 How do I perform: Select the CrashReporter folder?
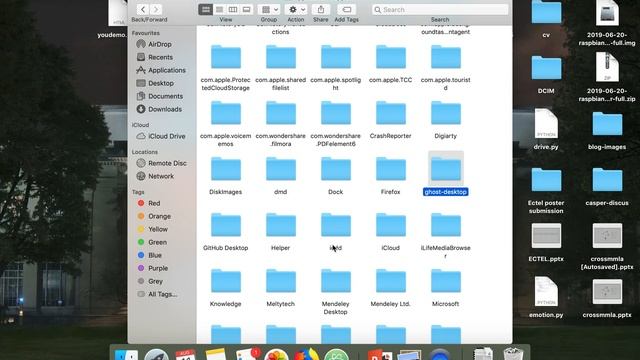(x=391, y=113)
